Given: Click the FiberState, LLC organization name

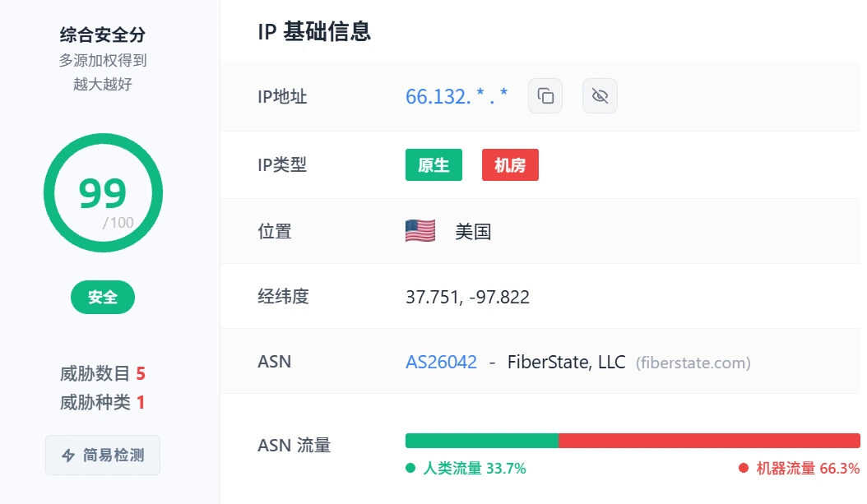Looking at the screenshot, I should click(x=567, y=362).
